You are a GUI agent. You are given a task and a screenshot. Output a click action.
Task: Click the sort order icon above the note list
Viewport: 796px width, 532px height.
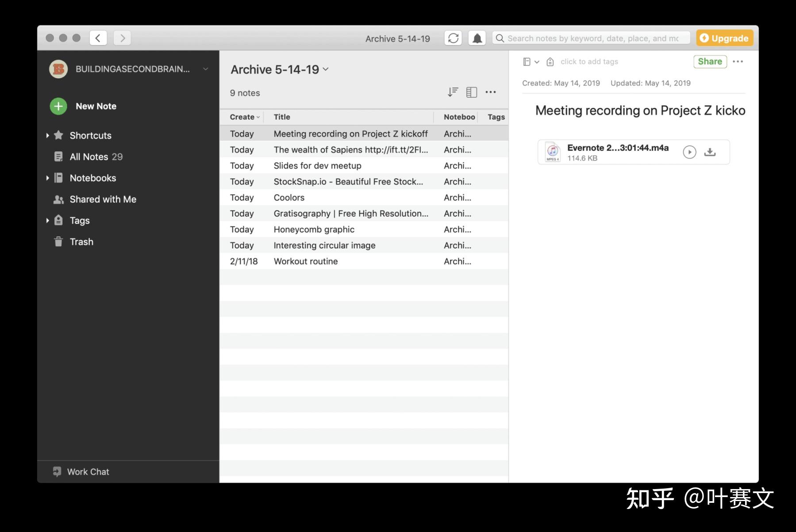(452, 92)
